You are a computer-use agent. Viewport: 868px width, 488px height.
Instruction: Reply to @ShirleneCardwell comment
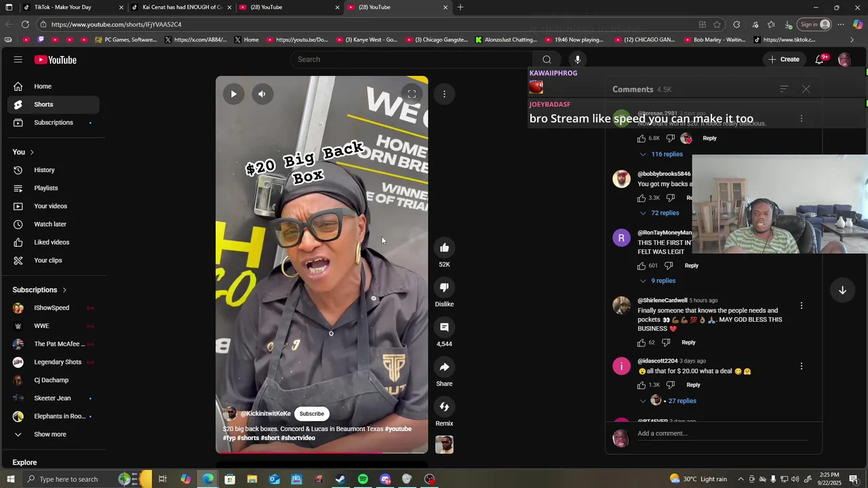point(688,343)
